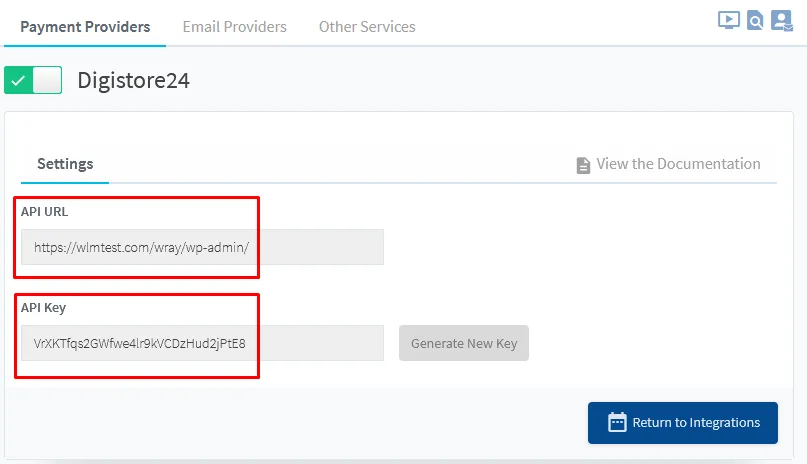This screenshot has width=807, height=464.
Task: Click the document icon beside View the Documentation
Action: click(x=583, y=165)
